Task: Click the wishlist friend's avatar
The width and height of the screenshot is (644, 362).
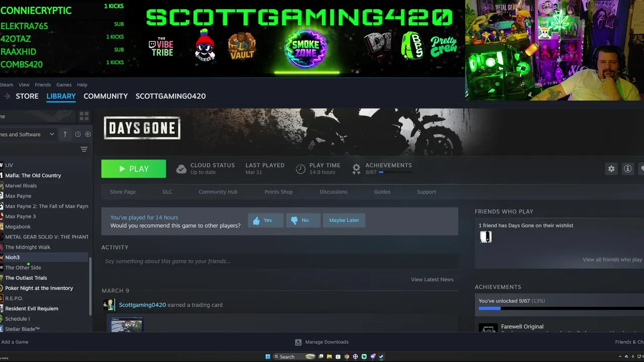Action: click(486, 237)
